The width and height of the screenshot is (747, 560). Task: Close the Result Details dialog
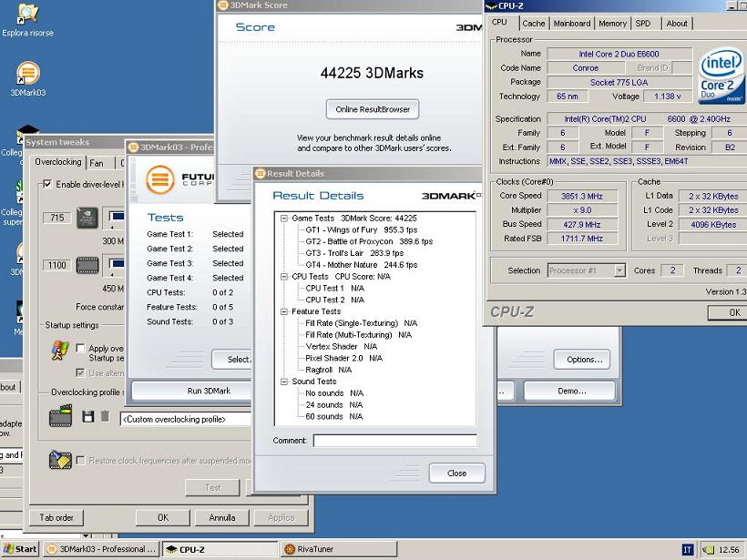coord(457,473)
